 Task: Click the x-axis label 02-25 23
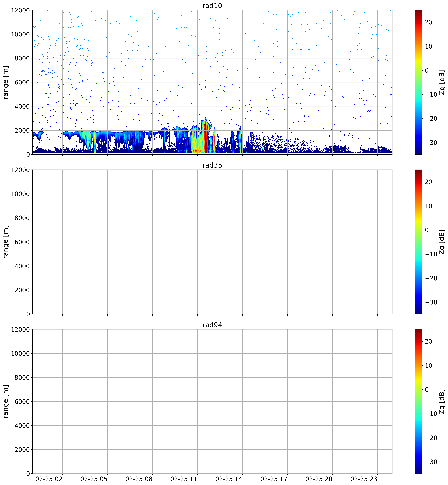point(364,479)
